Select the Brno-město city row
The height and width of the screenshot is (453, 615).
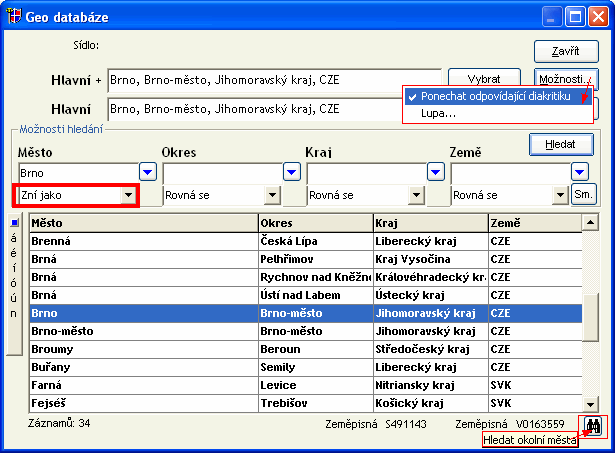(x=306, y=331)
